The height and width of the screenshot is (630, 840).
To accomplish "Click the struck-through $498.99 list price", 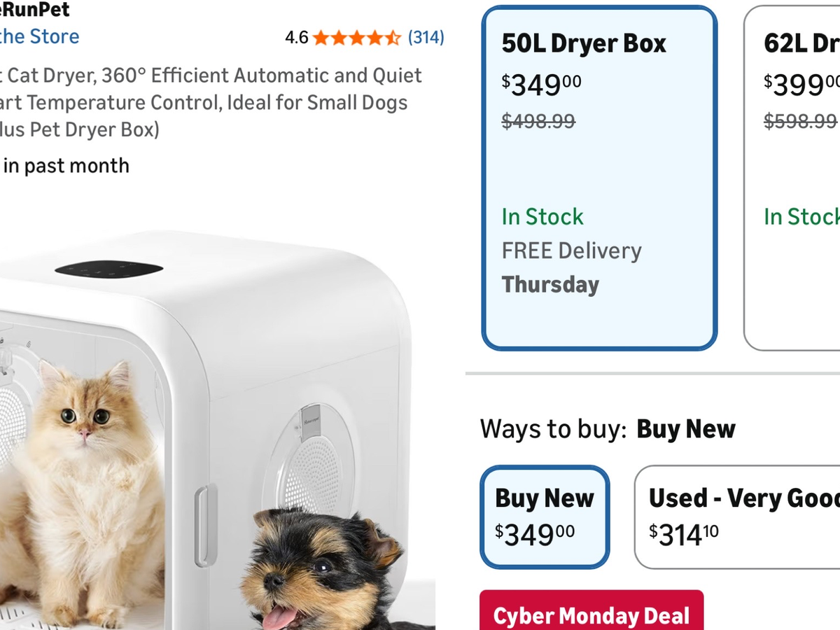I will coord(538,121).
